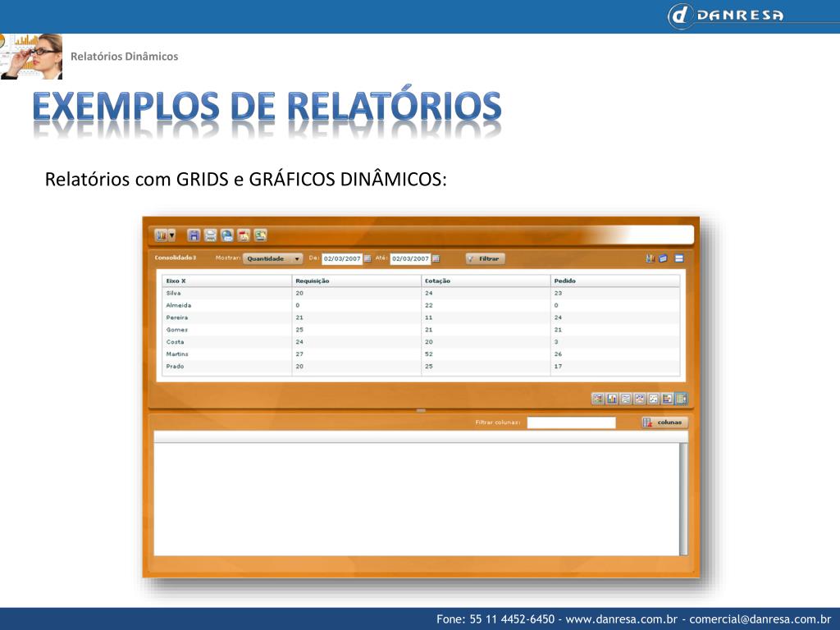Viewport: 840px width, 630px height.
Task: Select the mountain/curve chart view icon
Action: 640,399
